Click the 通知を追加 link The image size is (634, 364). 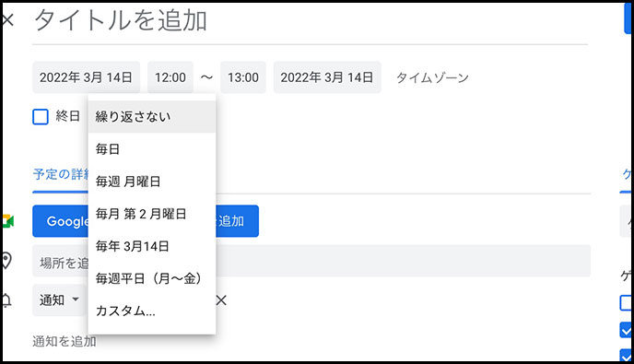click(65, 341)
